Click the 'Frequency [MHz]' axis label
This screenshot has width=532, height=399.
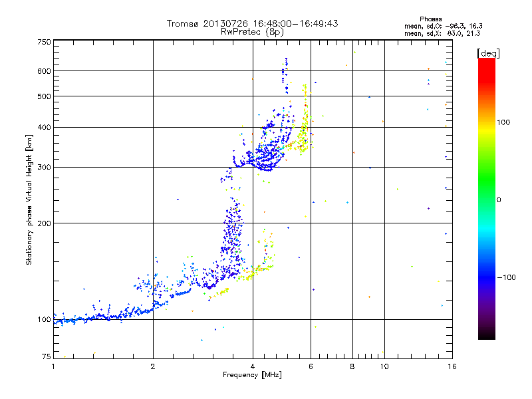(252, 375)
